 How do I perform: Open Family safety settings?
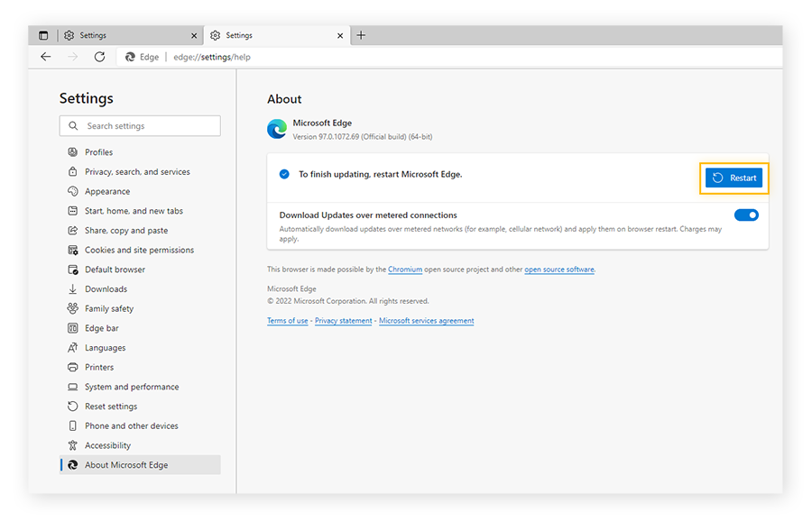tap(140, 308)
